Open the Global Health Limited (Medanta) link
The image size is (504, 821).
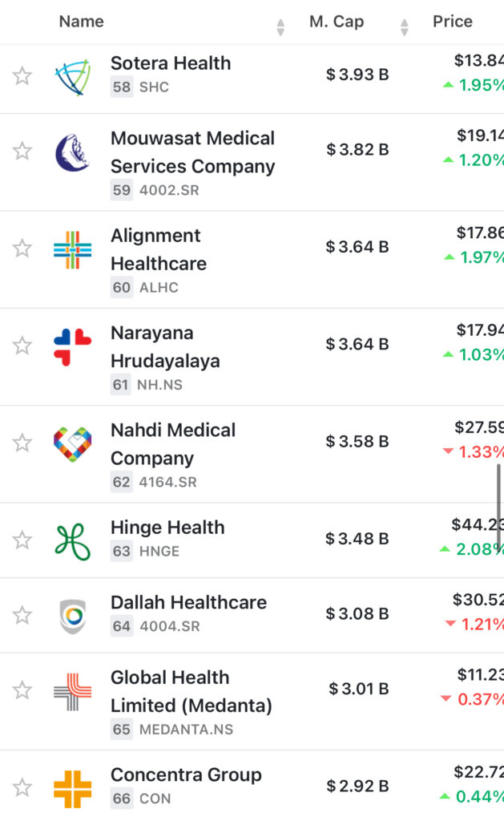(x=192, y=691)
